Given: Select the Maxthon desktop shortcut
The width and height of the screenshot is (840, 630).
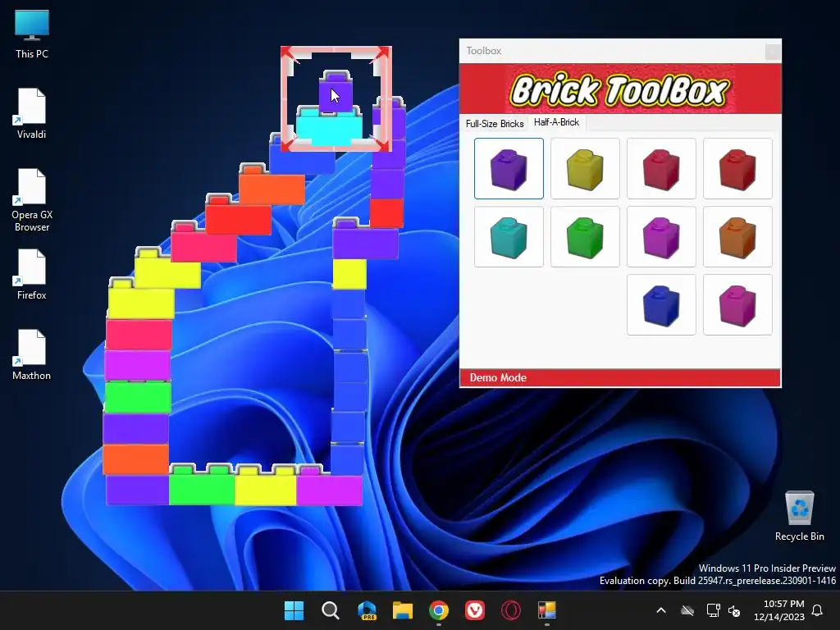Looking at the screenshot, I should click(32, 354).
